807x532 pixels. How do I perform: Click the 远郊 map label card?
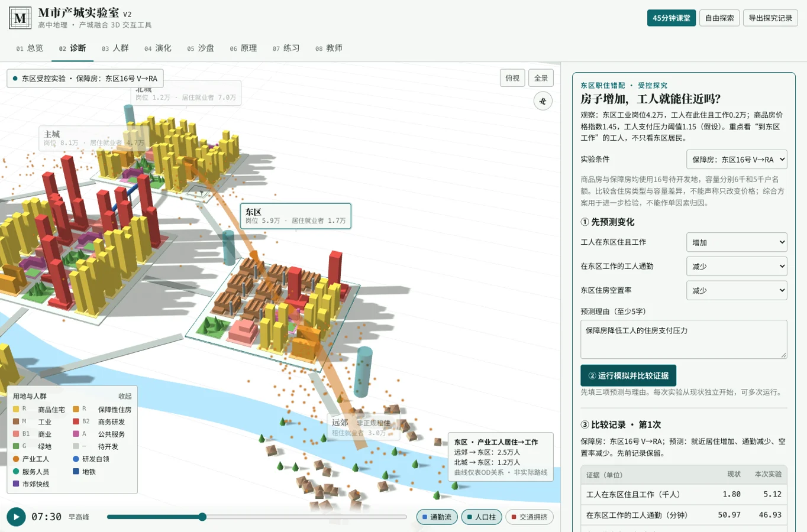(363, 427)
